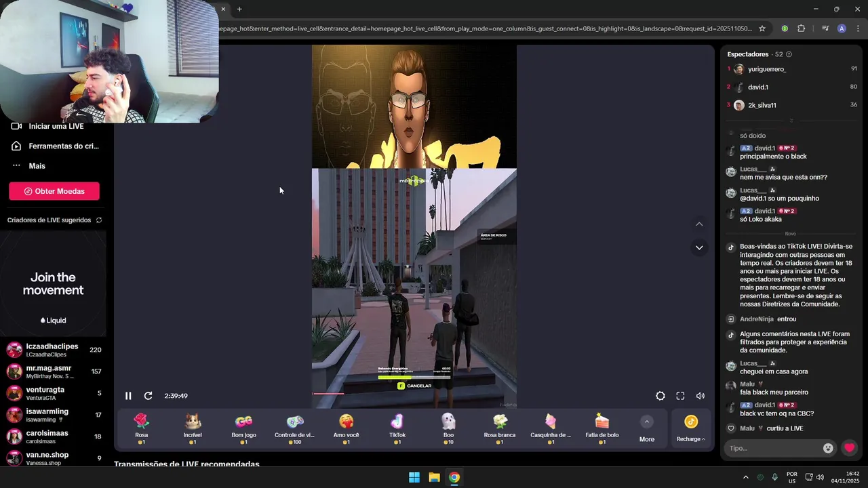This screenshot has height=488, width=868.
Task: Open the Recharge coins menu
Action: (691, 429)
